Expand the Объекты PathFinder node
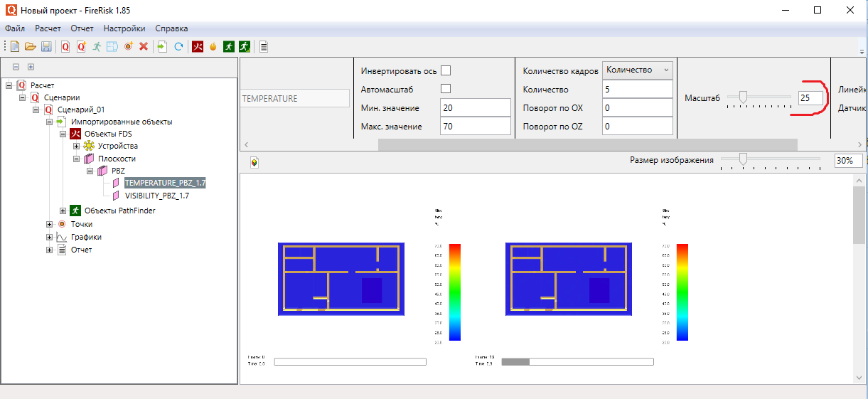 (63, 211)
